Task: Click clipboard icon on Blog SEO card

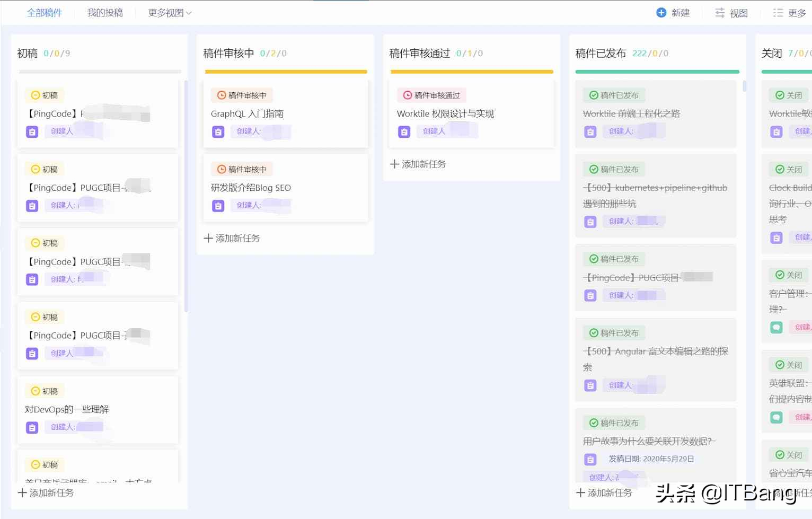Action: [218, 206]
